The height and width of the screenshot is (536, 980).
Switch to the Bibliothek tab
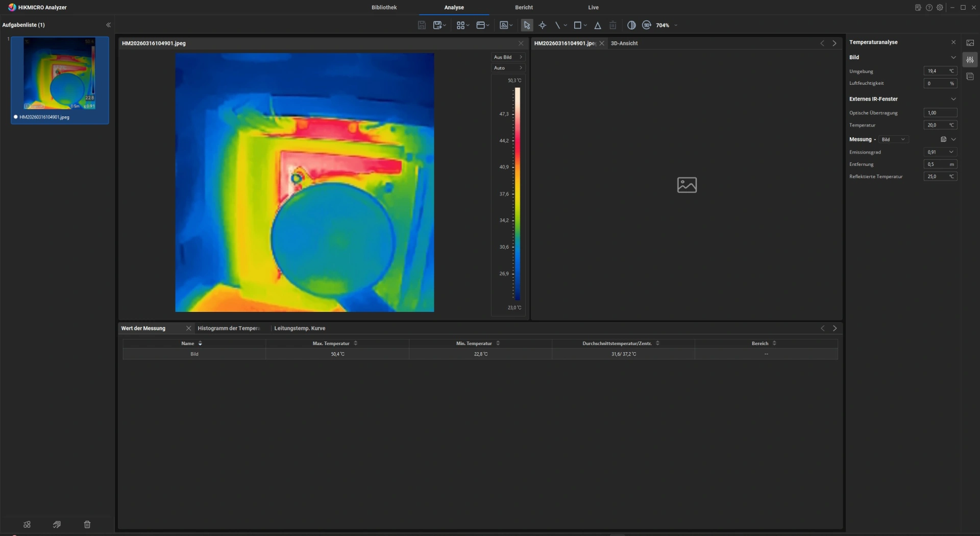click(384, 8)
